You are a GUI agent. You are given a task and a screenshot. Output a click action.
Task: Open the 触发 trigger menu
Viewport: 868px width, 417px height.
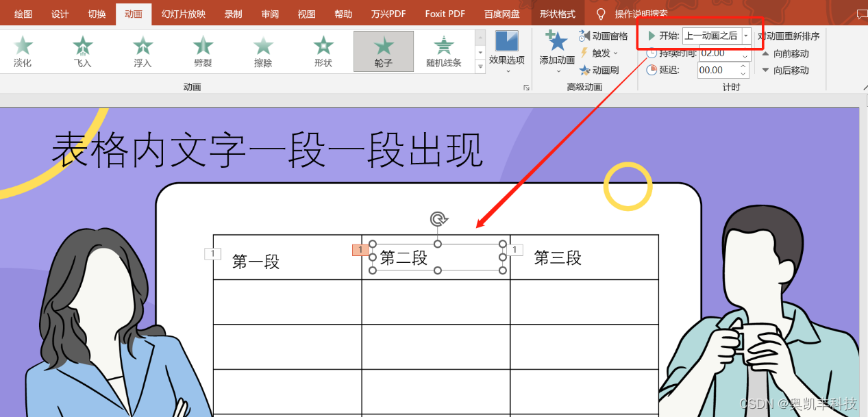coord(599,53)
